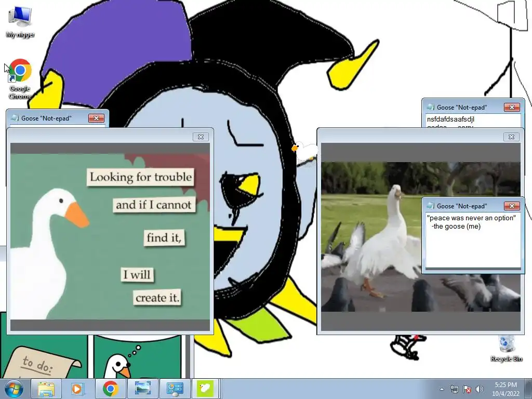The height and width of the screenshot is (399, 532).
Task: Open the Control Panel taskbar button
Action: coord(175,389)
